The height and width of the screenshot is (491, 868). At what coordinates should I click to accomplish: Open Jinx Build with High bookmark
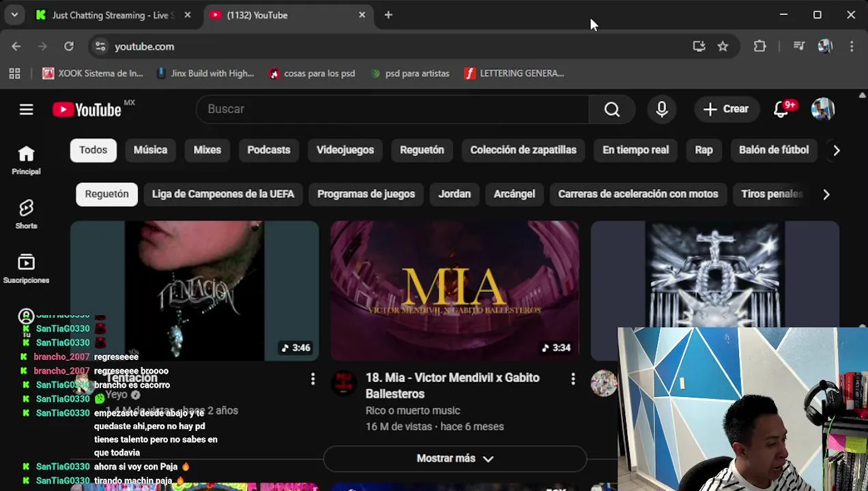tap(205, 73)
